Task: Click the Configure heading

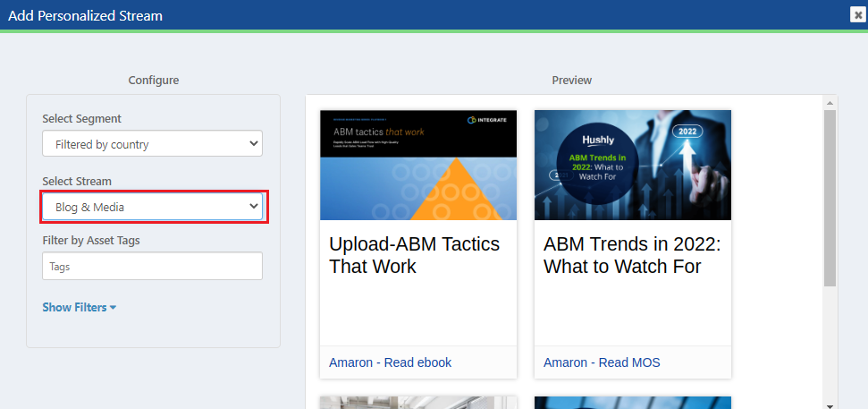Action: [154, 81]
